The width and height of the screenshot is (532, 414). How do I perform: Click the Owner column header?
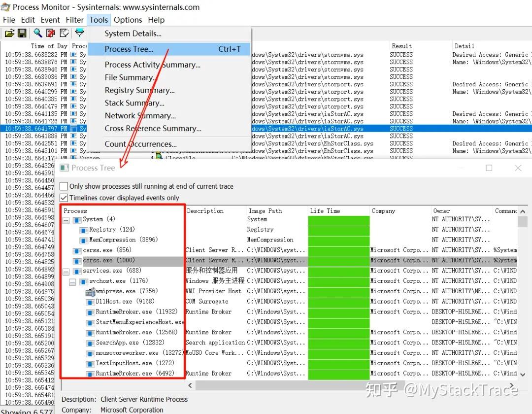(x=462, y=211)
